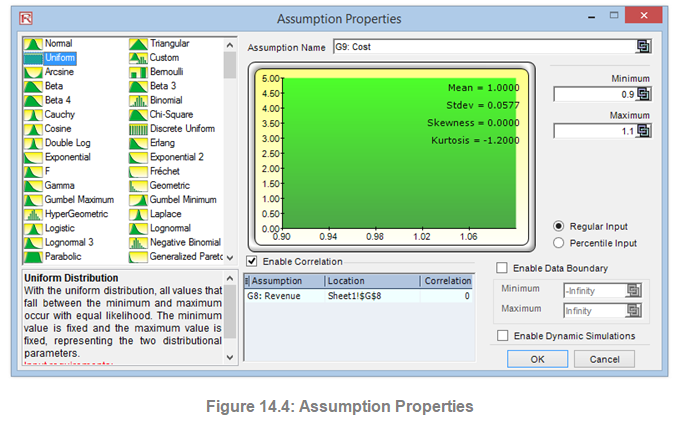Select the Discrete Uniform distribution icon
689x428 pixels.
(x=138, y=129)
